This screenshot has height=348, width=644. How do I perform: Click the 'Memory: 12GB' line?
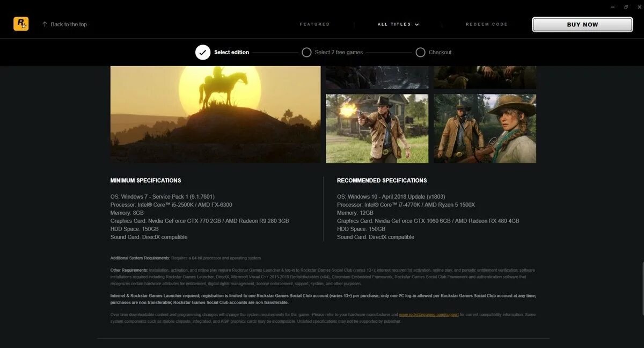(x=355, y=213)
